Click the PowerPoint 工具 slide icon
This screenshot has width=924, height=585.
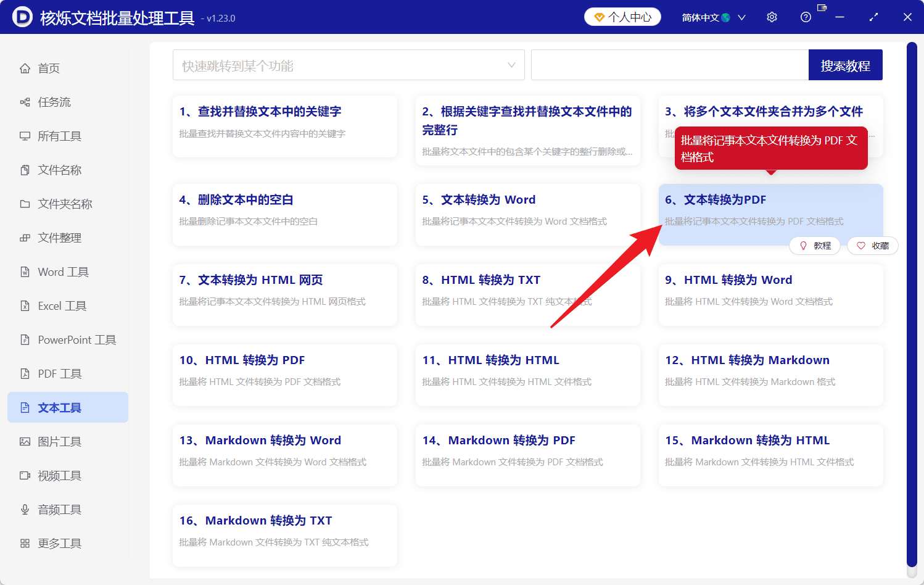(25, 339)
